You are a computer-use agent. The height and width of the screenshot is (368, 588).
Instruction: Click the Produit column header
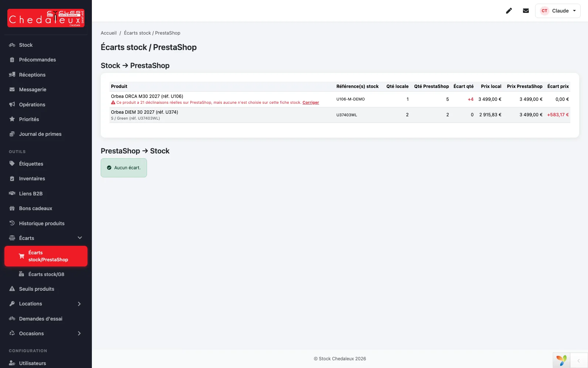pos(119,86)
